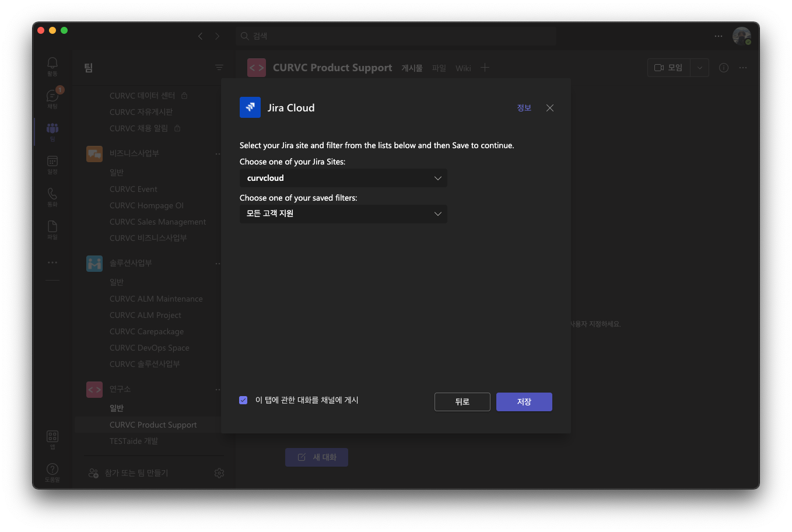Go forward with the right arrow
This screenshot has width=792, height=532.
(218, 36)
